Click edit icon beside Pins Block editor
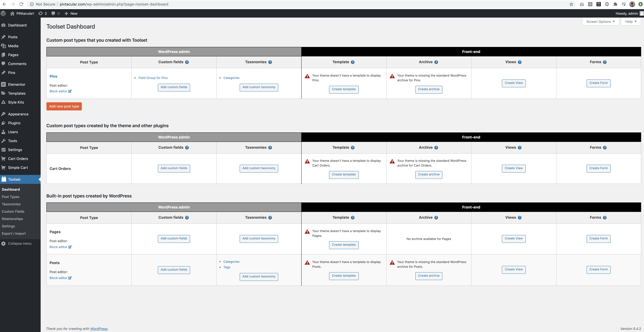Screen dimensions: 644x332 click(x=70, y=91)
